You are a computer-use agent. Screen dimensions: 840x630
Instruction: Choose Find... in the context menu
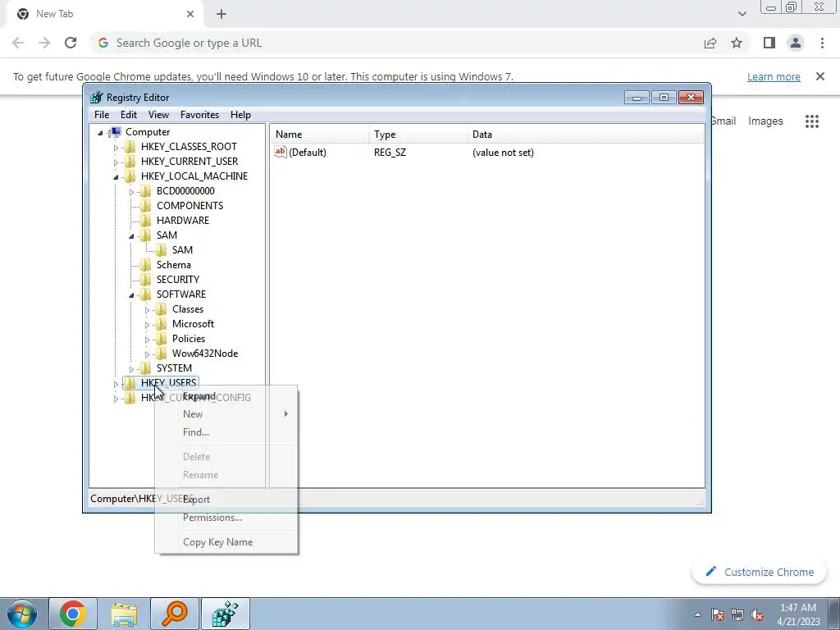226,432
